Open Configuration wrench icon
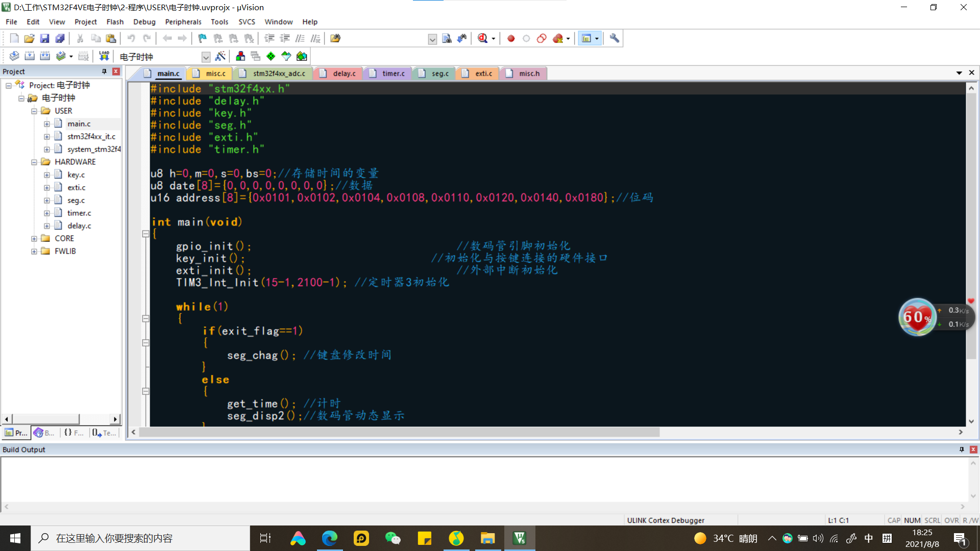This screenshot has height=551, width=980. pyautogui.click(x=615, y=38)
